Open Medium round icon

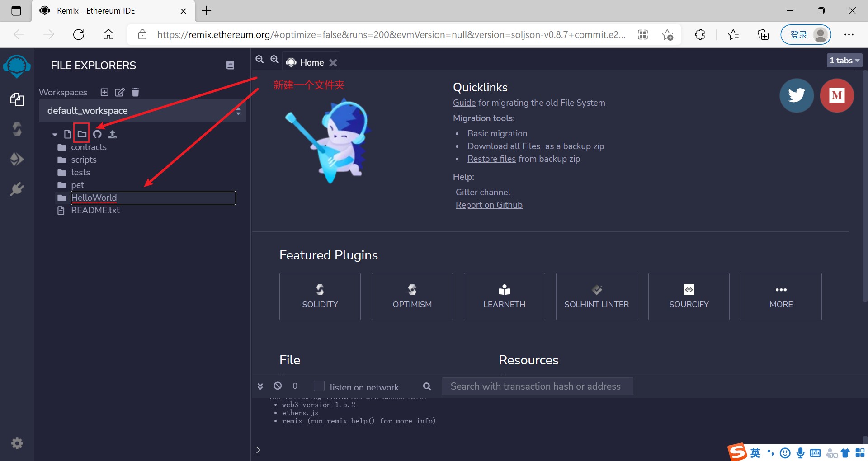pyautogui.click(x=837, y=95)
